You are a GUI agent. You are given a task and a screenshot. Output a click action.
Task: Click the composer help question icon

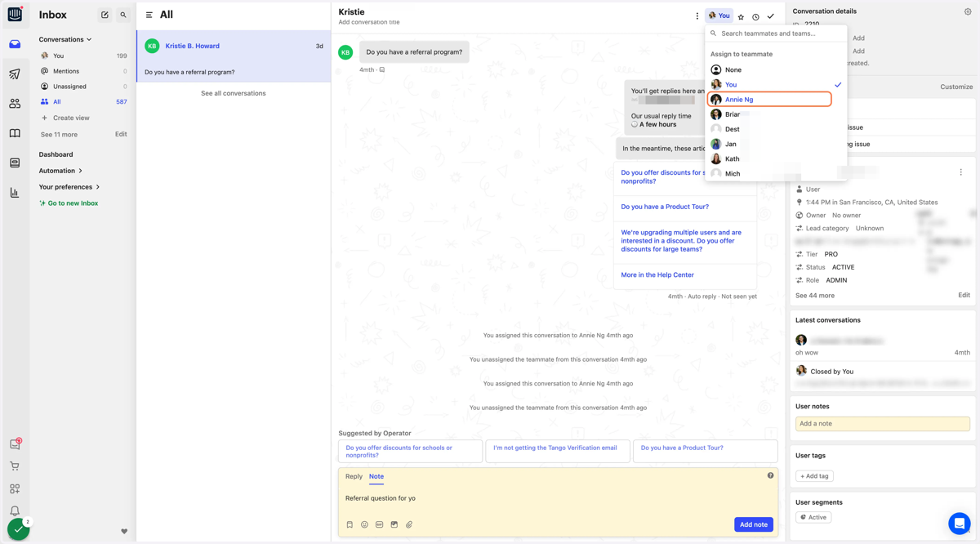click(x=770, y=475)
